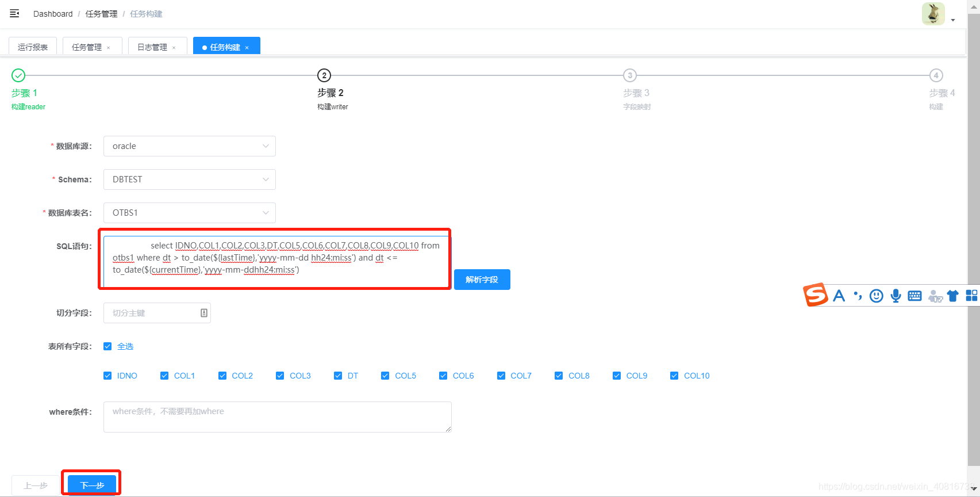Close the 日志管理 tab with its x icon
This screenshot has height=497, width=980.
[x=174, y=48]
